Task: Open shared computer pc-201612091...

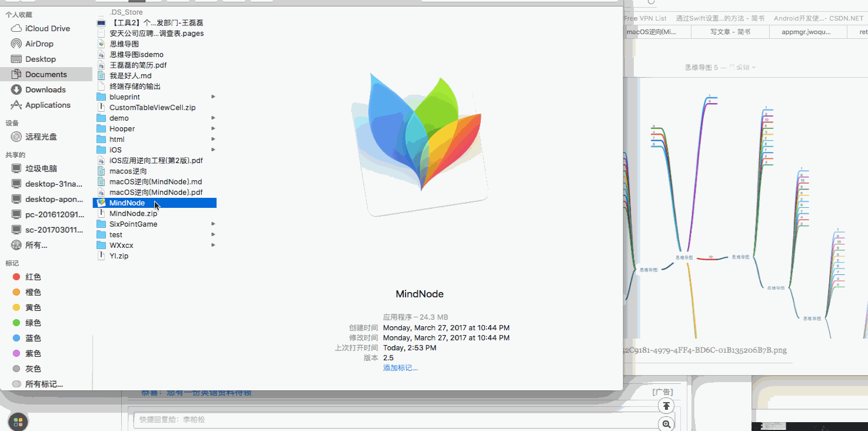Action: point(54,214)
